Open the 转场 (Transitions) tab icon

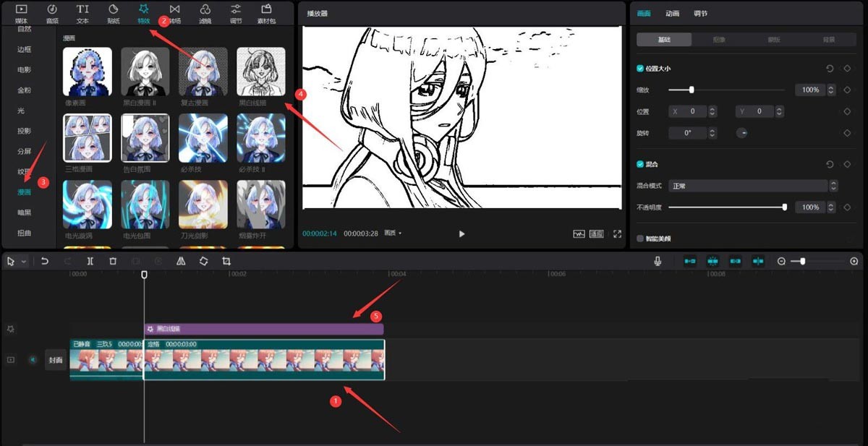click(x=174, y=9)
